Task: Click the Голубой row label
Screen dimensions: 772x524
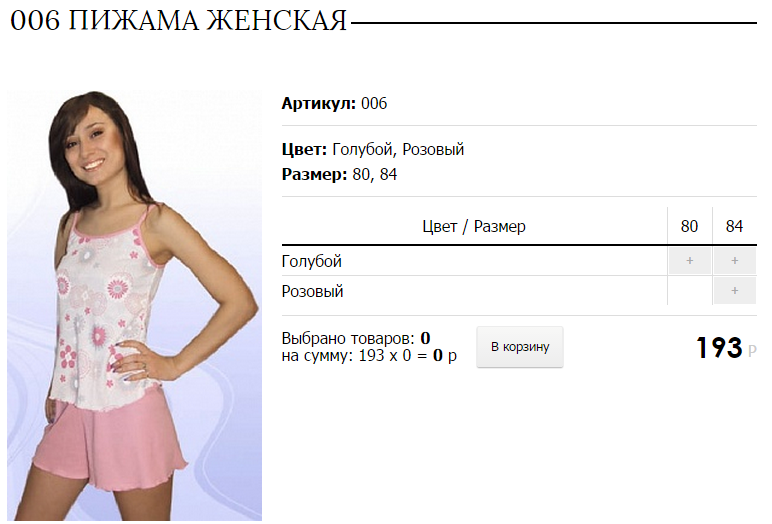Action: [312, 261]
